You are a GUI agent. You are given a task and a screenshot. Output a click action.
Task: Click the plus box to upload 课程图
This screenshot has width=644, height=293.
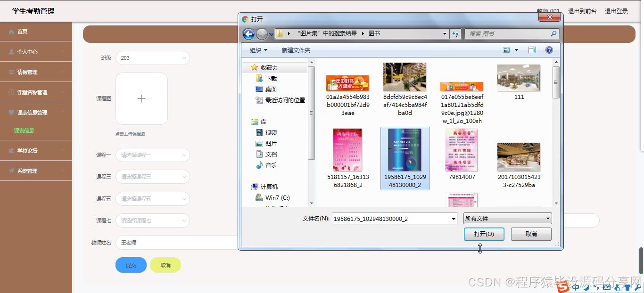[x=141, y=98]
